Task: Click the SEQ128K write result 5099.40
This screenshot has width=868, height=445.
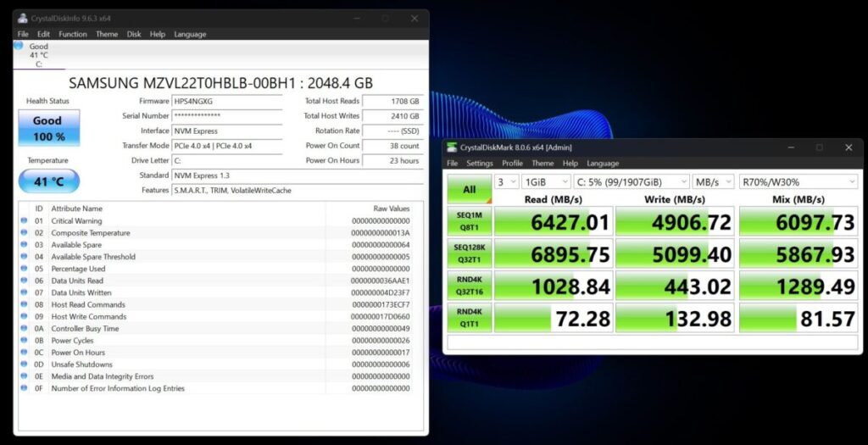Action: tap(675, 254)
